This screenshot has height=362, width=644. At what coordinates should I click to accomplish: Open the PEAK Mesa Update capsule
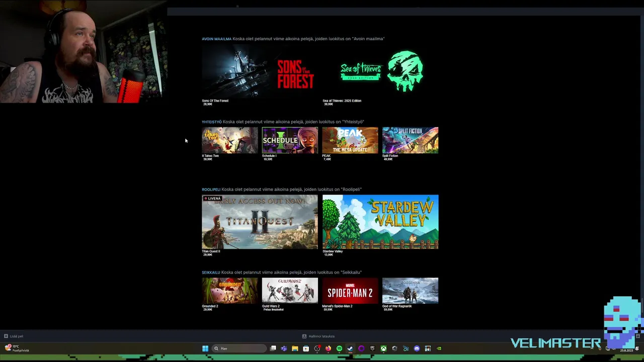point(350,140)
